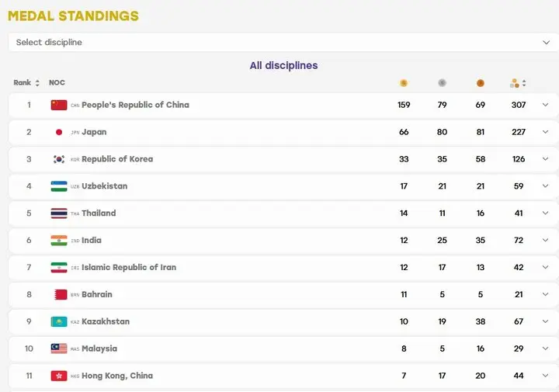Click the Bahrain flag icon
The width and height of the screenshot is (559, 392).
coord(59,295)
